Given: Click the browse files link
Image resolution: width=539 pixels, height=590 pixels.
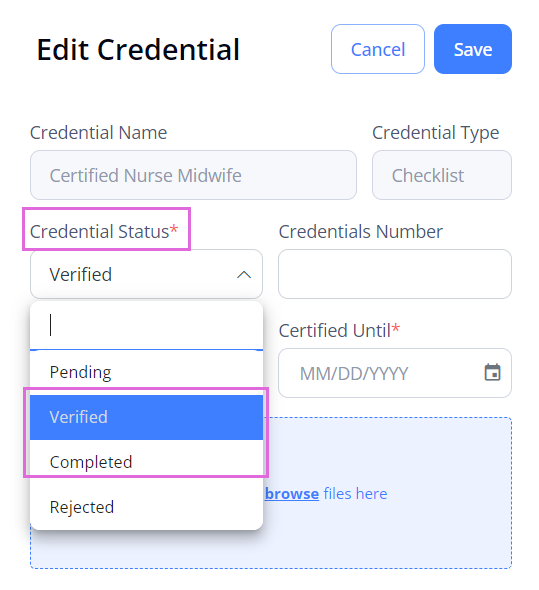Looking at the screenshot, I should [x=292, y=493].
